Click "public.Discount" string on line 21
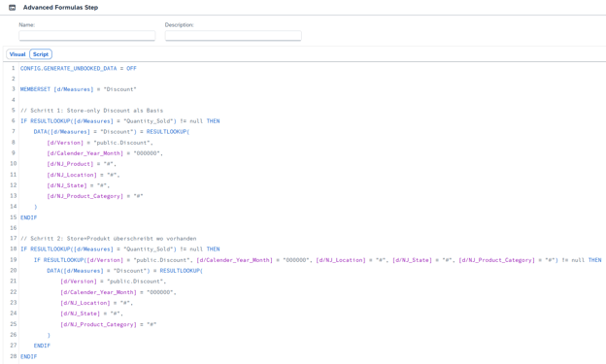This screenshot has width=606, height=364. tap(136, 281)
